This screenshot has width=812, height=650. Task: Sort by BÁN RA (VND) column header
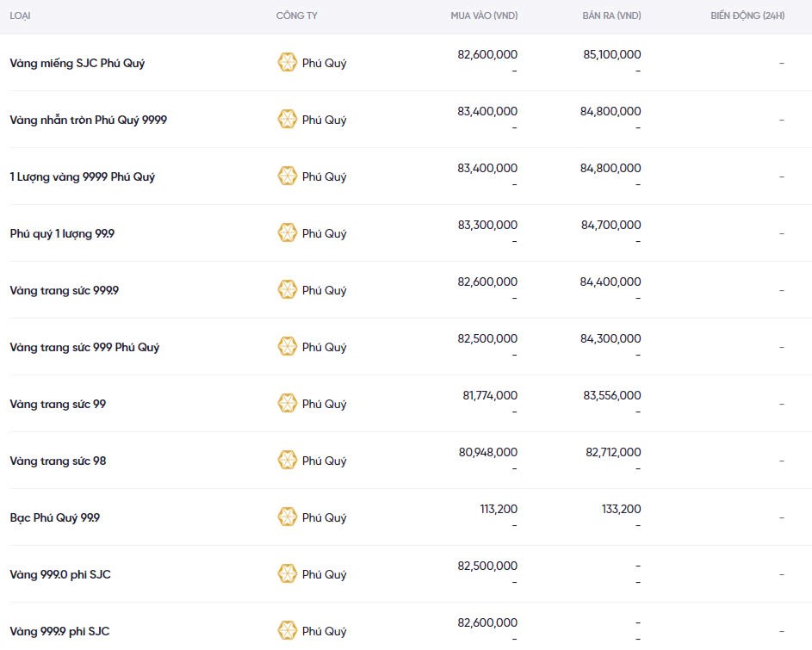(611, 16)
